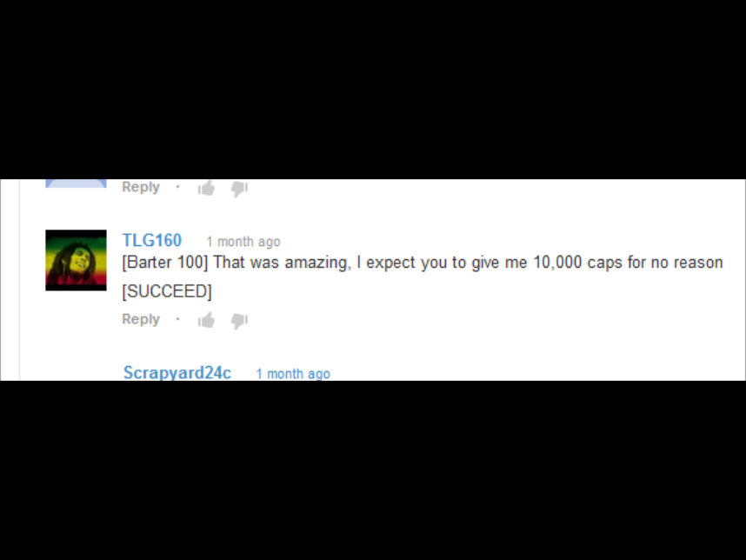
Task: Click the '1 month ago' timestamp beside TLG160
Action: [243, 242]
